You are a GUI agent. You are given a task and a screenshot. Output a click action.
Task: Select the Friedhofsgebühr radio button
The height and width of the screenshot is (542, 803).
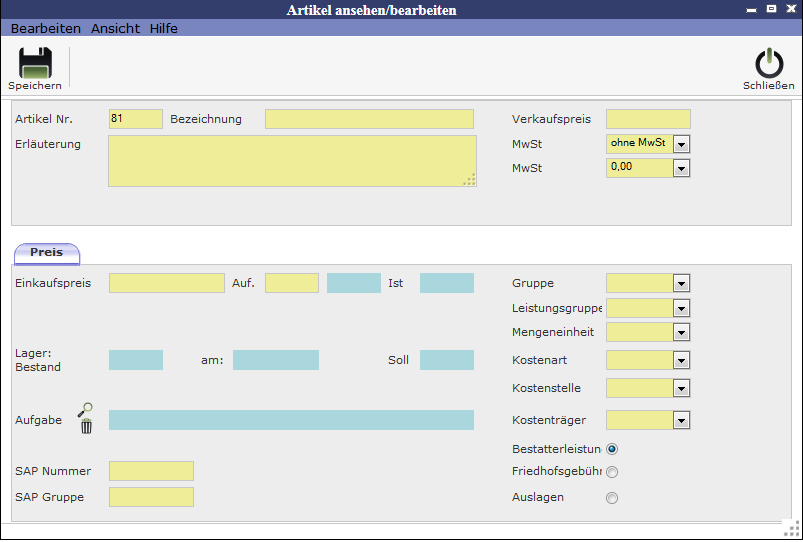click(x=612, y=472)
